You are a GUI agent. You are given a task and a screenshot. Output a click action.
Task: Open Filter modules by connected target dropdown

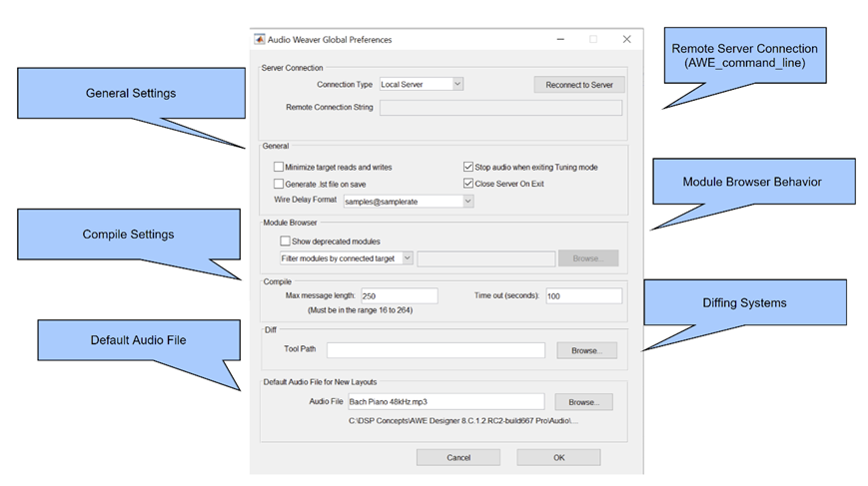[x=346, y=258]
